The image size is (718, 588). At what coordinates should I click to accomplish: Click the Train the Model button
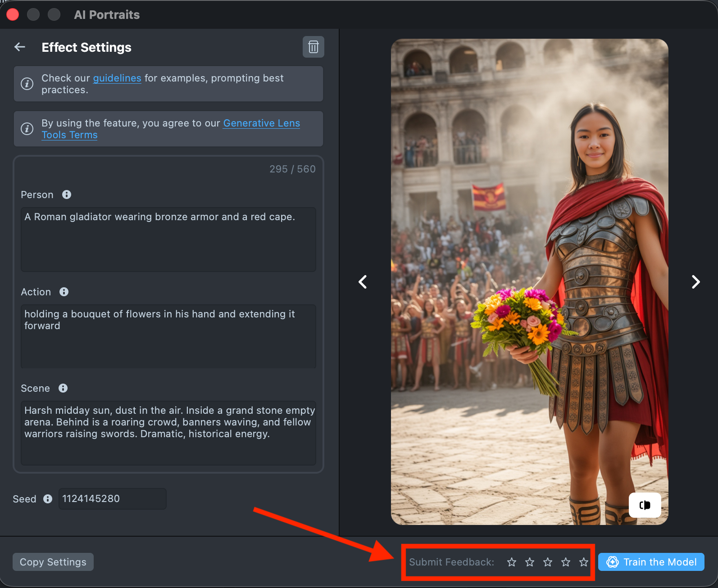651,562
